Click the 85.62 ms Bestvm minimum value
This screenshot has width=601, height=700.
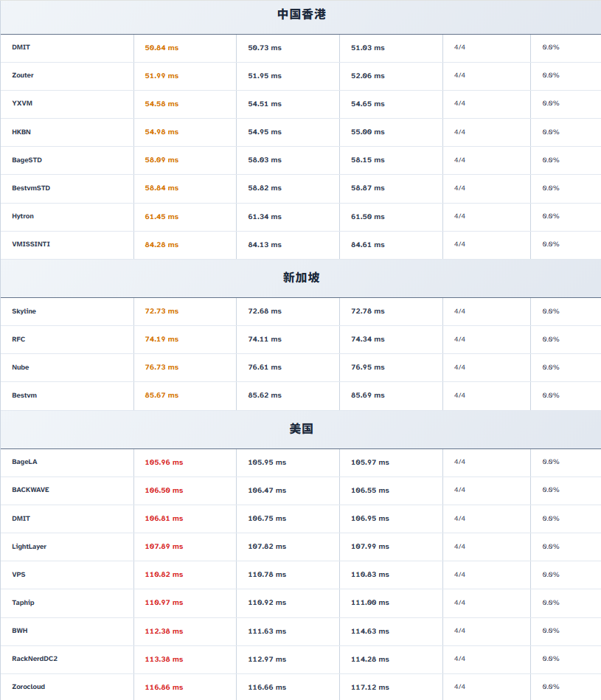click(x=265, y=395)
